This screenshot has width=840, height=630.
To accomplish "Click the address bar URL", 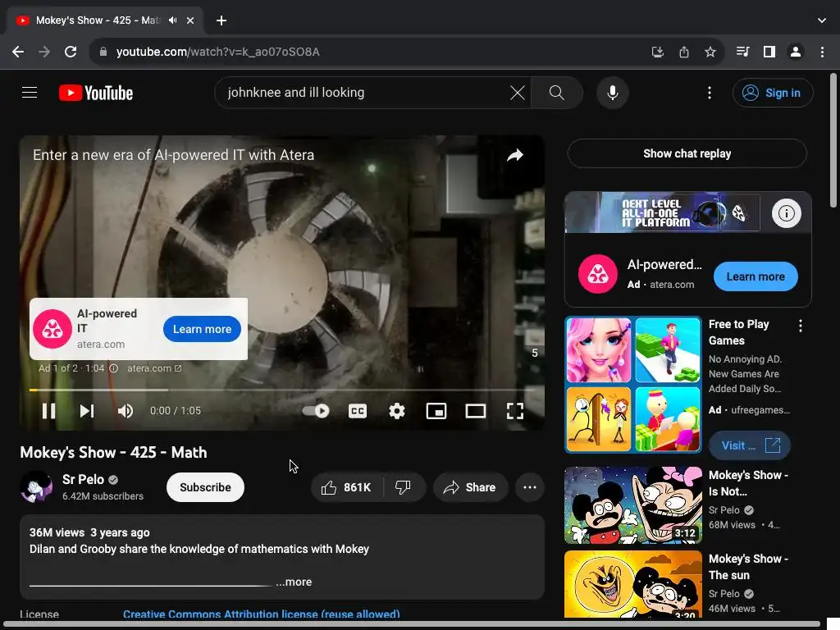I will click(218, 52).
